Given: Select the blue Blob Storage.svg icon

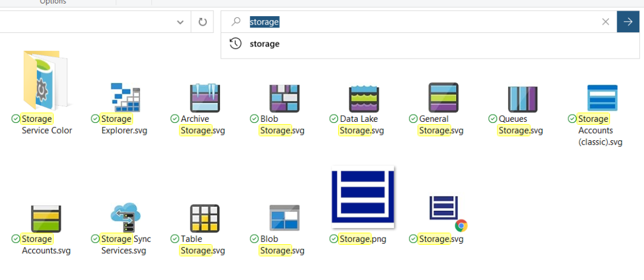Looking at the screenshot, I should (x=284, y=218).
